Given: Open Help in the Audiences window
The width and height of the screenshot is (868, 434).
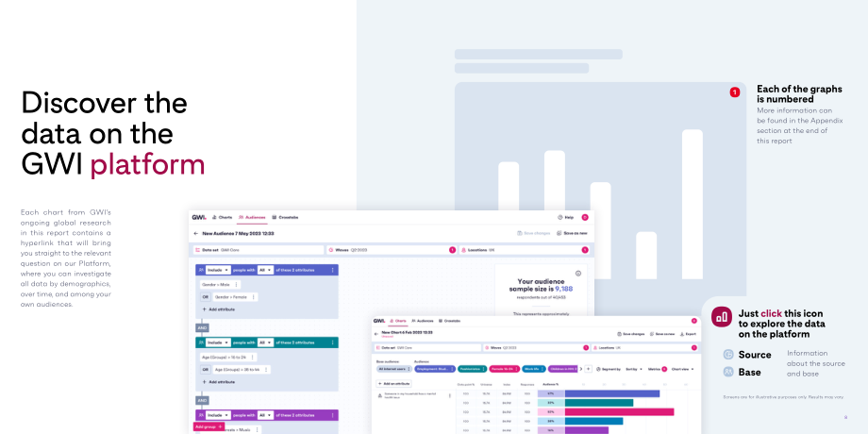Looking at the screenshot, I should (565, 218).
